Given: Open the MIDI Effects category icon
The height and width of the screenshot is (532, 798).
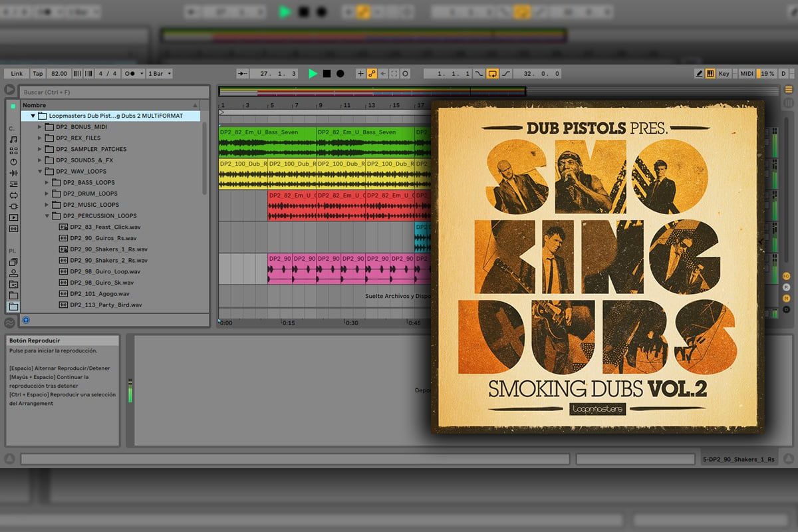Looking at the screenshot, I should (x=13, y=184).
